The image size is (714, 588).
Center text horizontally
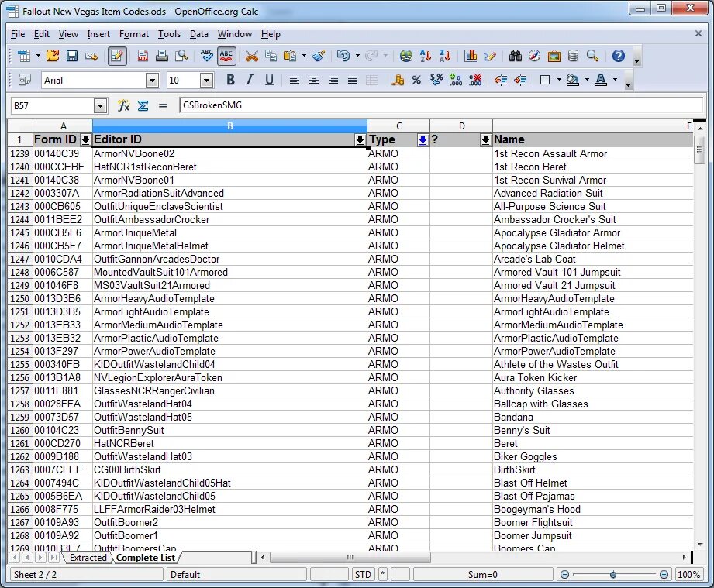click(314, 81)
